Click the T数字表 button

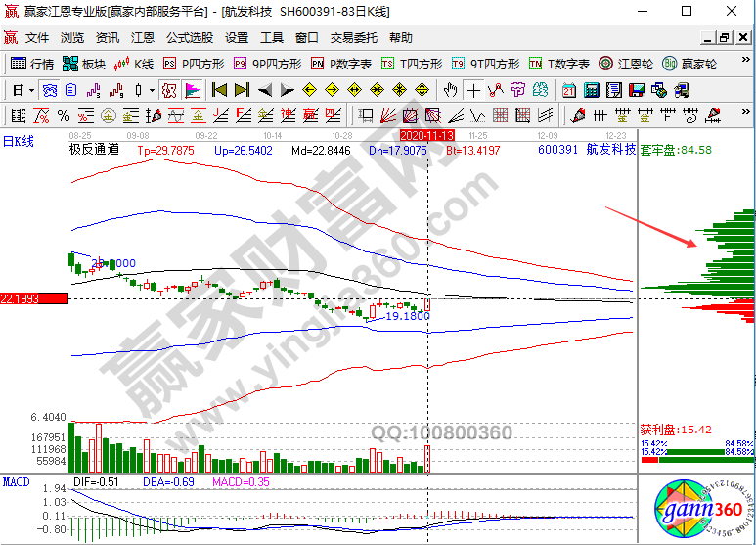point(558,64)
